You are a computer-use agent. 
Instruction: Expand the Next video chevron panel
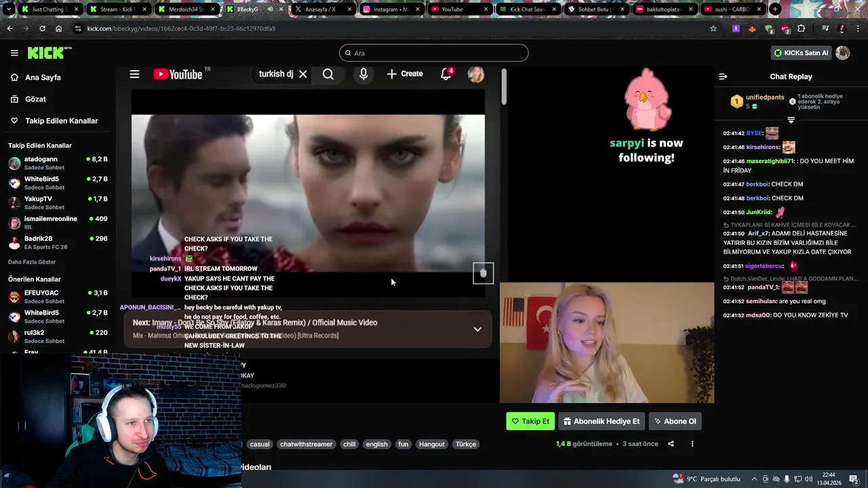point(477,329)
